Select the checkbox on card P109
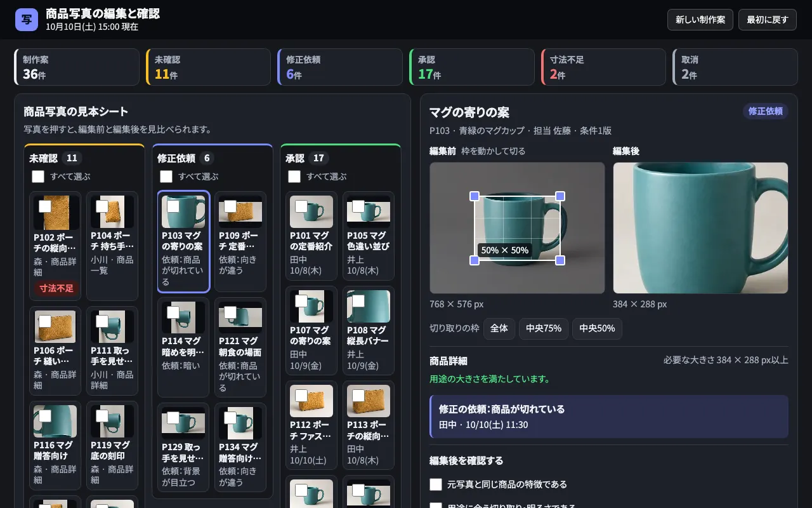The width and height of the screenshot is (812, 508). tap(230, 206)
